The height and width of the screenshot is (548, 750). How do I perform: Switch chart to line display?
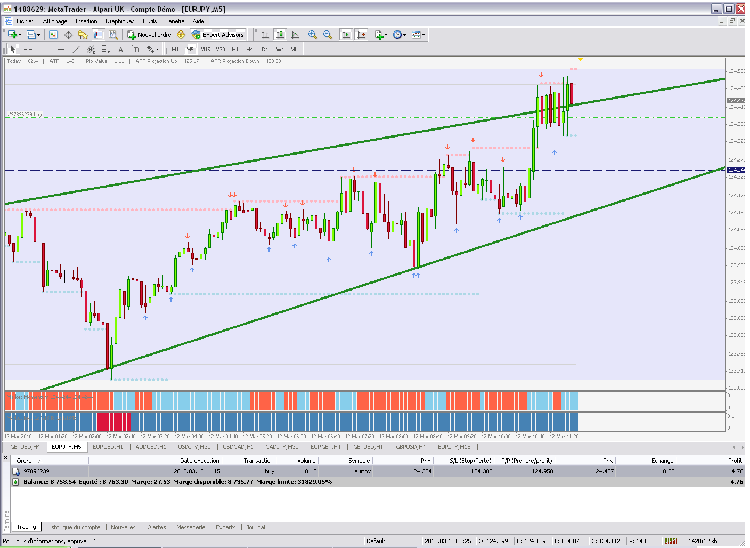pyautogui.click(x=293, y=34)
